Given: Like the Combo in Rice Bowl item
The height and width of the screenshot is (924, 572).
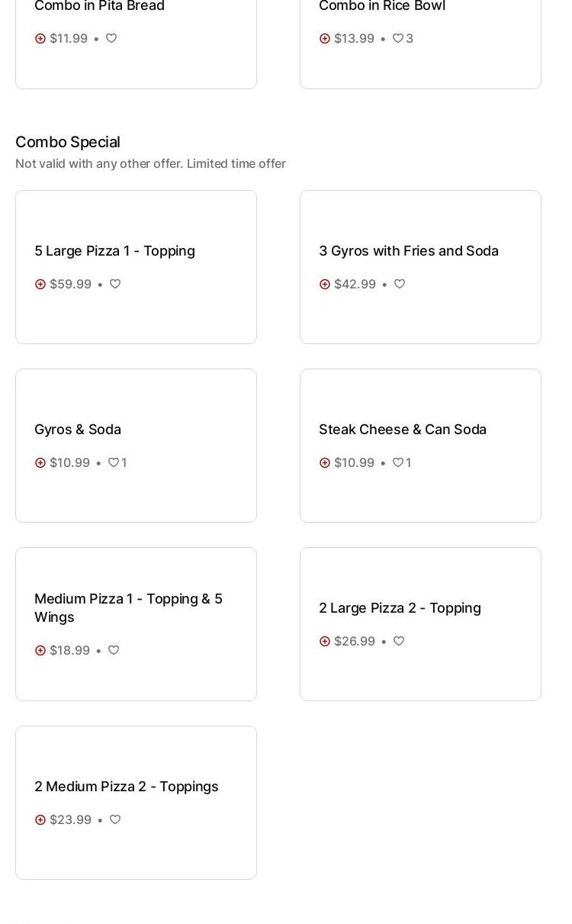Looking at the screenshot, I should tap(398, 38).
